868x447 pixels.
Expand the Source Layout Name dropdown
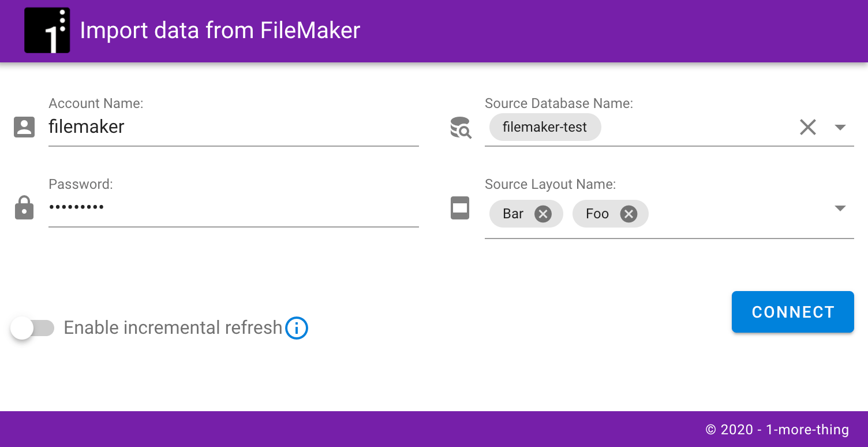coord(840,208)
